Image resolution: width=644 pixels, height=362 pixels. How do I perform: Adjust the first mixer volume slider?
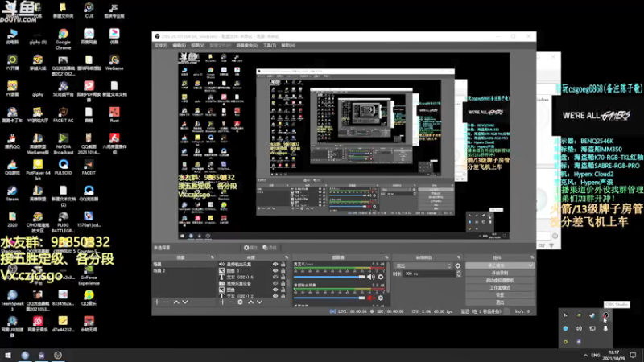coord(329,277)
